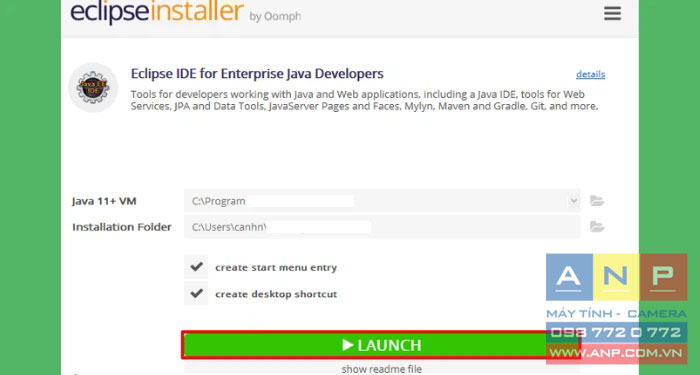The height and width of the screenshot is (375, 700).
Task: Browse folder icon for Java 11+ VM
Action: 597,201
